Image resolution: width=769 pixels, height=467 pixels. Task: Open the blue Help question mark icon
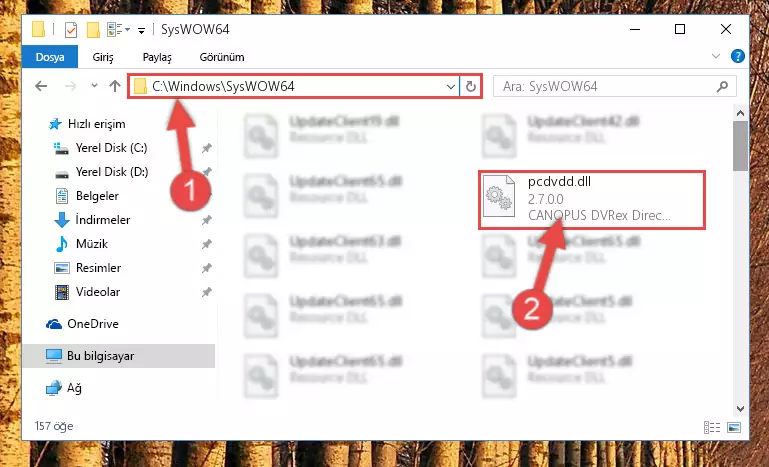tap(737, 56)
